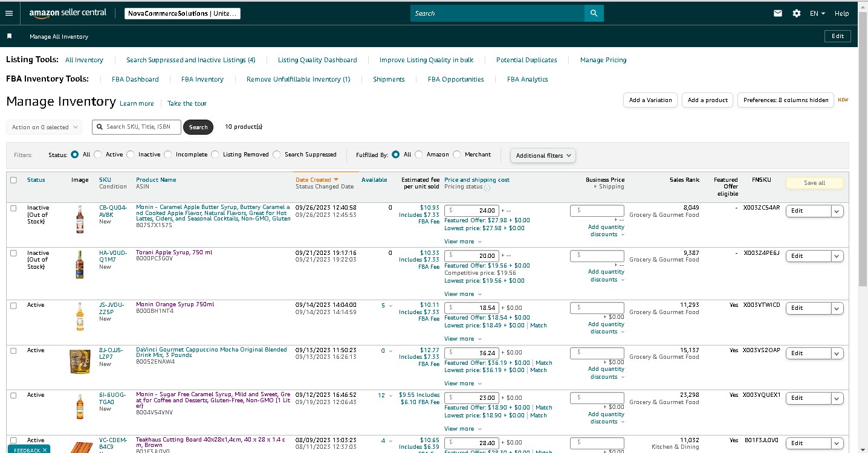Image resolution: width=868 pixels, height=453 pixels.
Task: Open Search Suppressed and Inactive Listings
Action: coord(191,60)
